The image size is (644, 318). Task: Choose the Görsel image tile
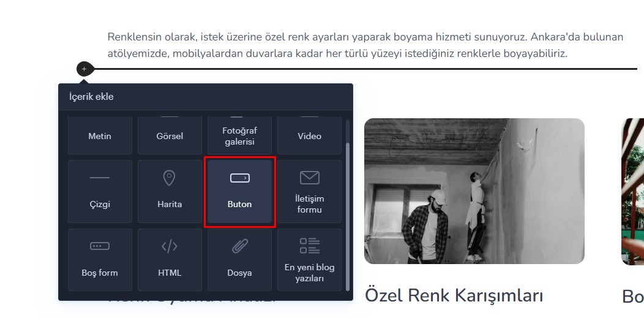[170, 135]
